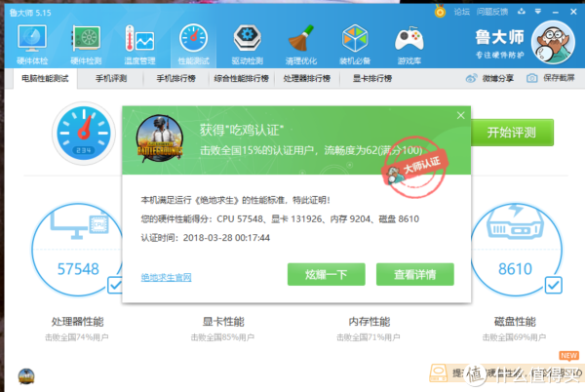Click the 查看详情 view details button
This screenshot has height=392, width=585.
[415, 275]
